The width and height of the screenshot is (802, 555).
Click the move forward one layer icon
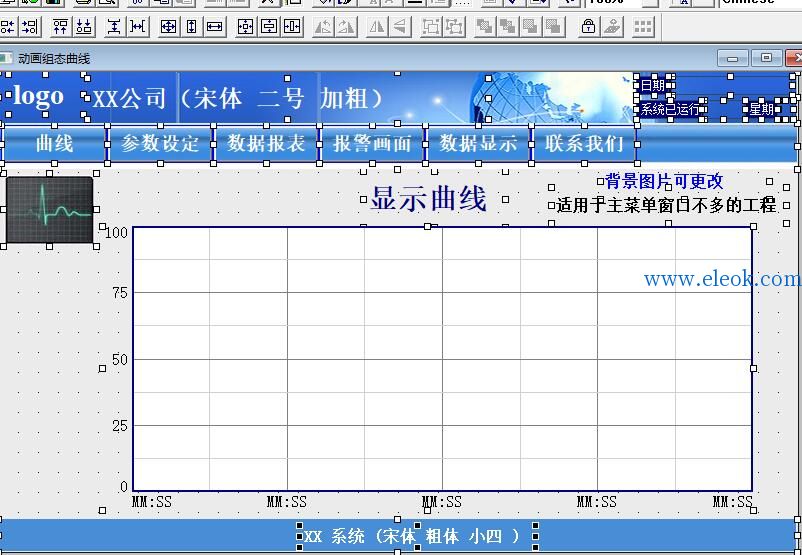pyautogui.click(x=531, y=27)
